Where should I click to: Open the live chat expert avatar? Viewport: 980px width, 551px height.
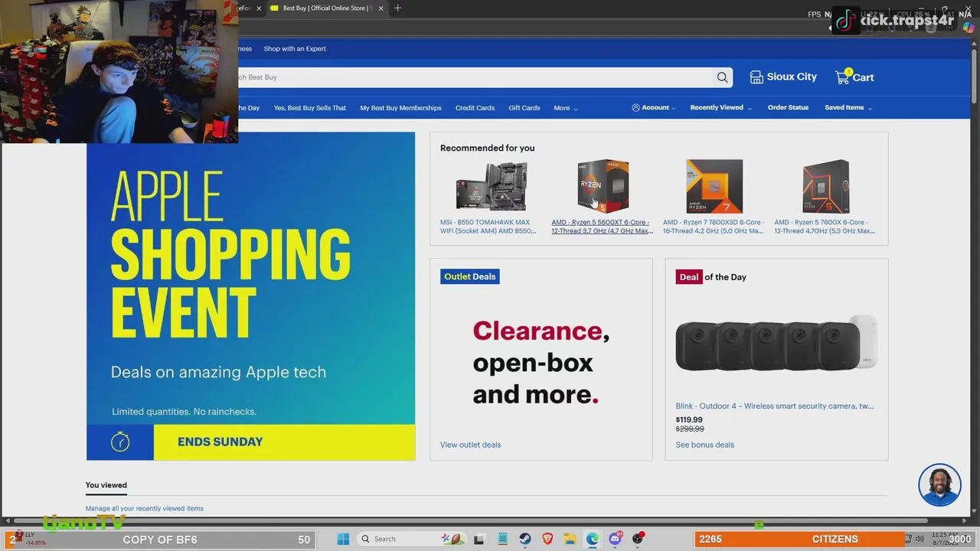[939, 485]
